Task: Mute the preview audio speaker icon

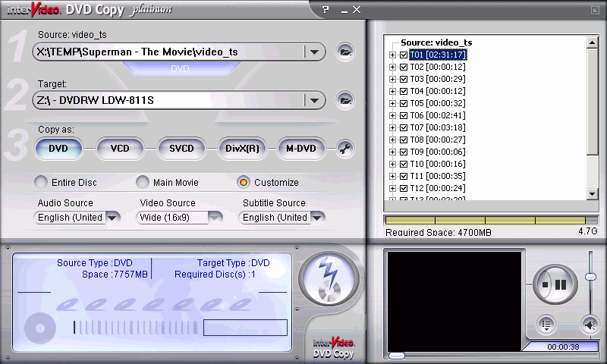Action: [589, 325]
